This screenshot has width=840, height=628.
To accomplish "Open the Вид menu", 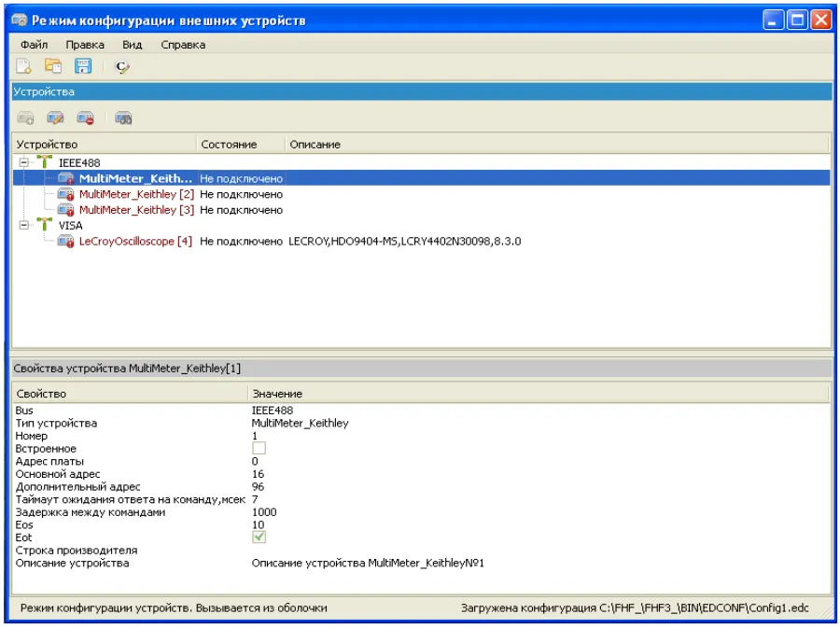I will click(x=132, y=45).
